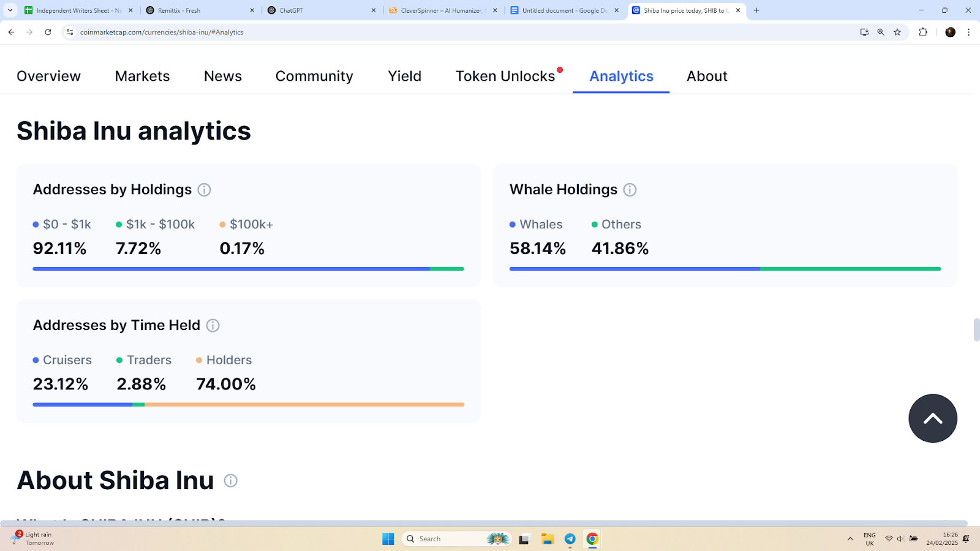Bookmark this page with the star icon
This screenshot has height=551, width=980.
[897, 32]
